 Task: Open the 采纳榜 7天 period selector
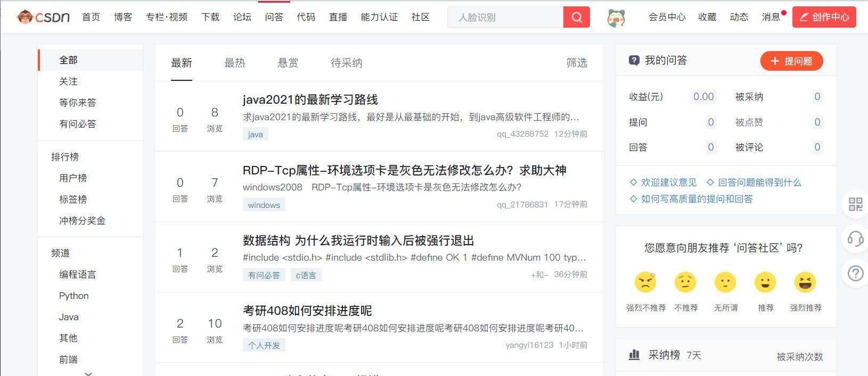point(694,355)
